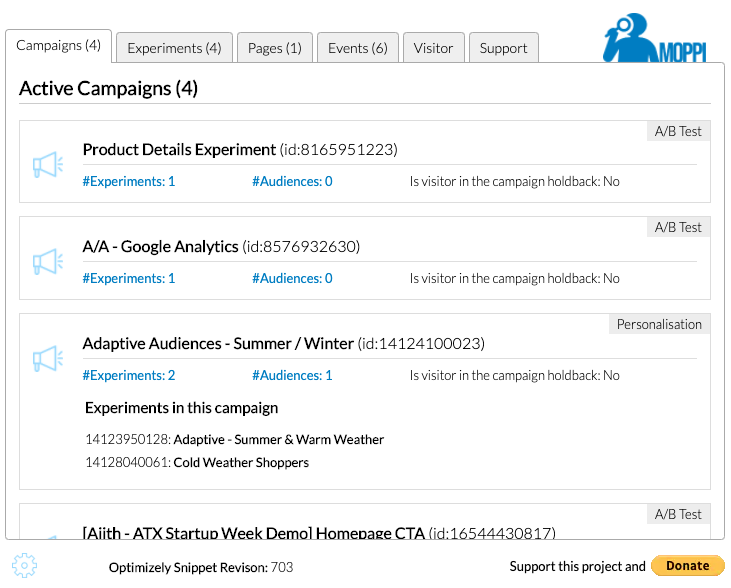Expand #Audiences: 1 under Adaptive Audiences
Screen dimensions: 731x588
(292, 375)
